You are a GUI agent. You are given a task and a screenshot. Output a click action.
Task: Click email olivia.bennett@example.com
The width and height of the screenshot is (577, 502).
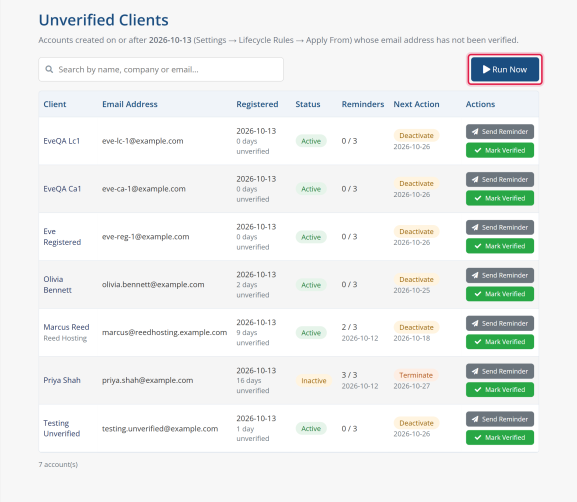153,284
